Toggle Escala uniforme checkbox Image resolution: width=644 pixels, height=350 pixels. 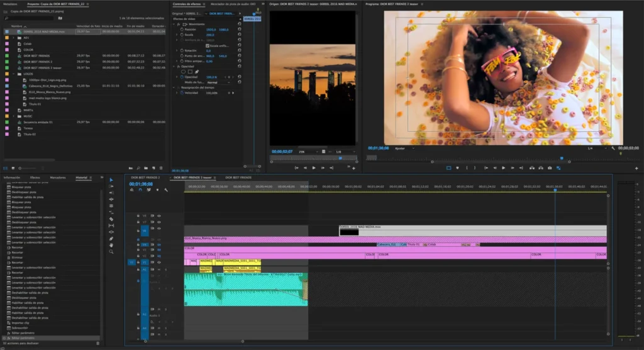point(208,45)
